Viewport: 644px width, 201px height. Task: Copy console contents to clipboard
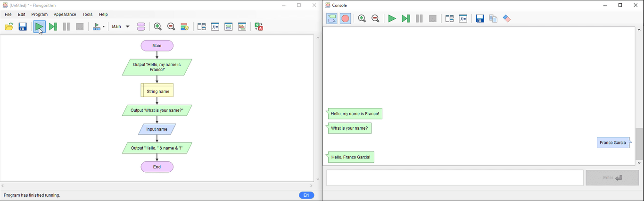click(493, 19)
